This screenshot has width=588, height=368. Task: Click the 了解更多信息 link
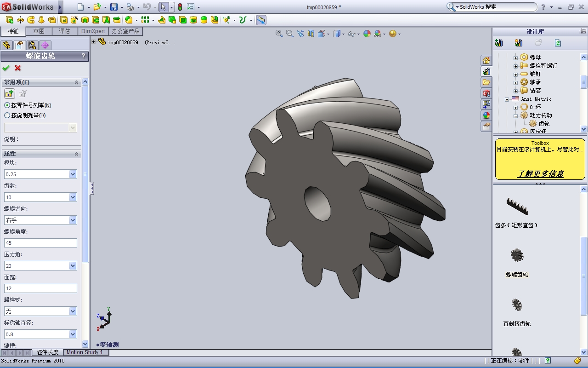(x=541, y=174)
